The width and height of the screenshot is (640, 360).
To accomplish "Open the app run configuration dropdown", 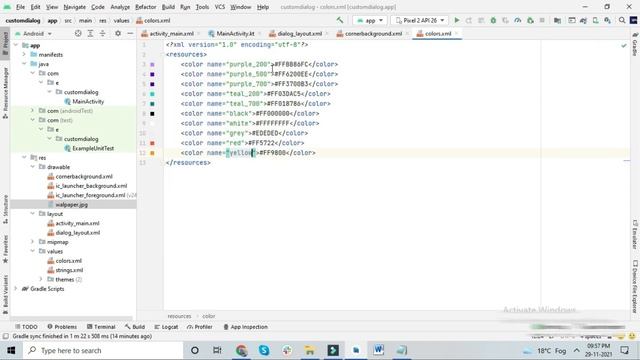I will pos(370,20).
